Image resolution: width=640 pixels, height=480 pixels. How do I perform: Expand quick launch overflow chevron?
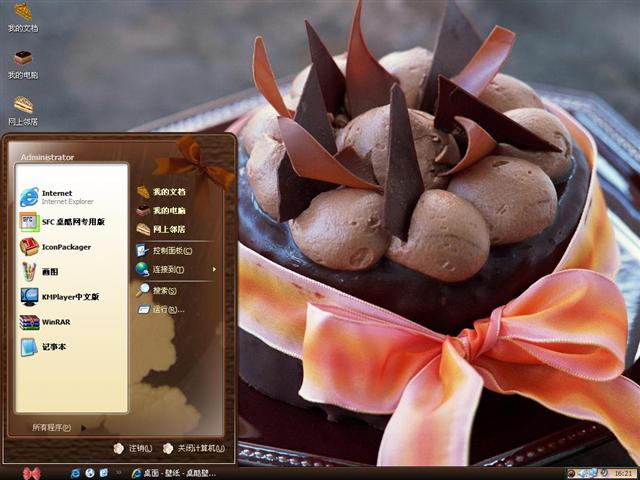point(119,473)
